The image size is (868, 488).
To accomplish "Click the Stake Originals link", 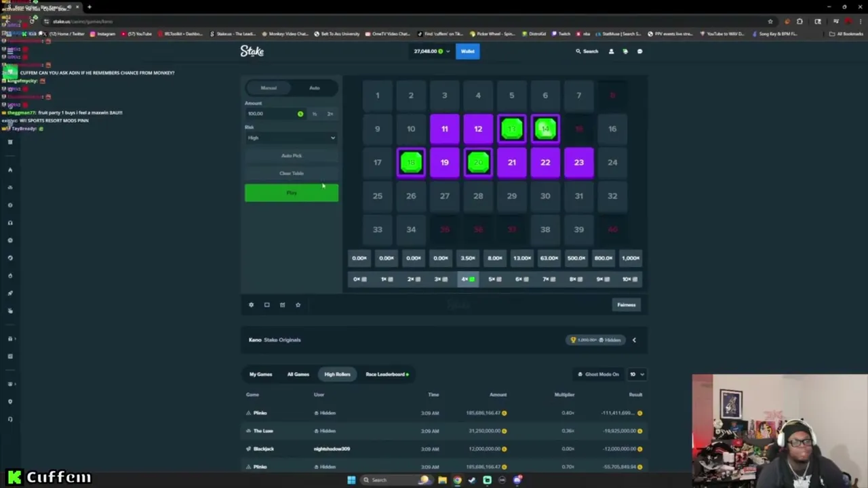I will [282, 340].
